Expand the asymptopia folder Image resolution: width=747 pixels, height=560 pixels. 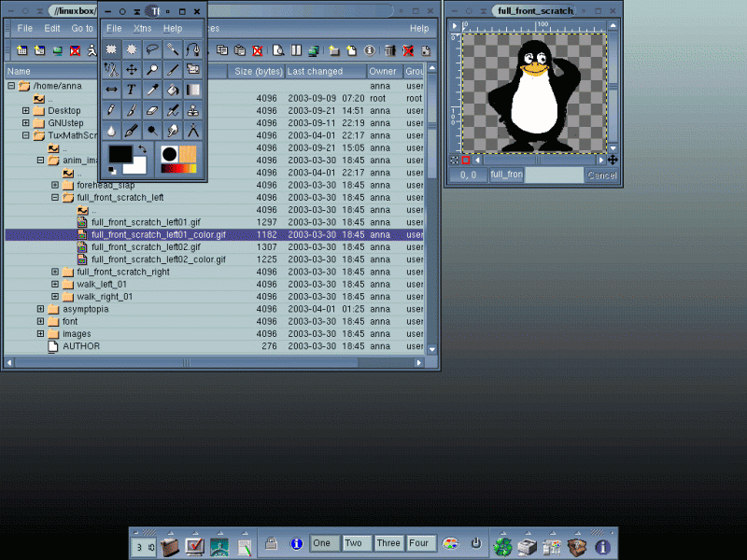coord(40,309)
